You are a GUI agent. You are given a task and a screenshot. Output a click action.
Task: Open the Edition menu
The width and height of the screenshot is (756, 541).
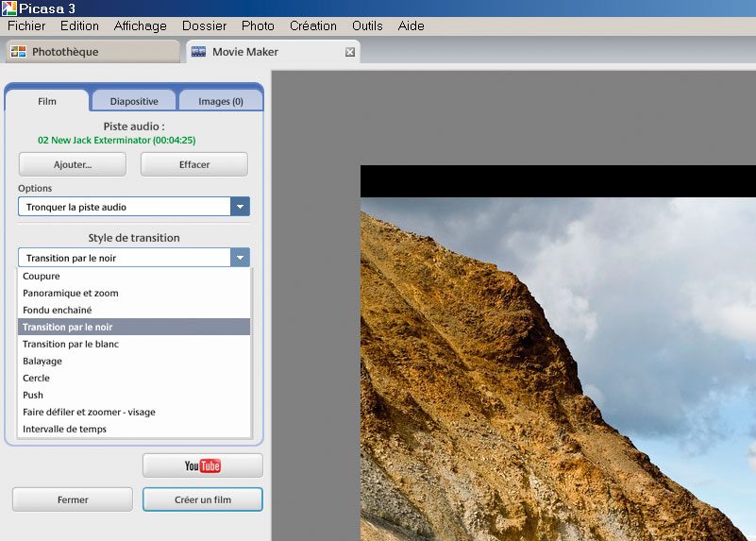(x=79, y=26)
